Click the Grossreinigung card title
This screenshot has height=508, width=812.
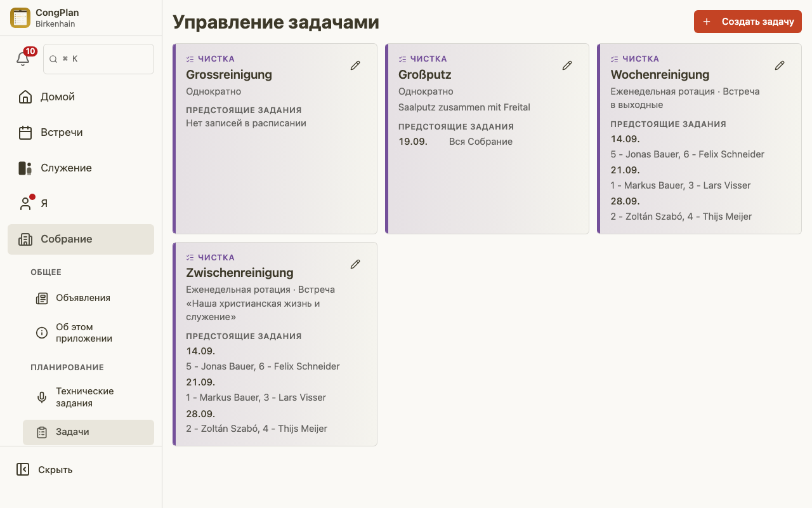[x=229, y=75]
